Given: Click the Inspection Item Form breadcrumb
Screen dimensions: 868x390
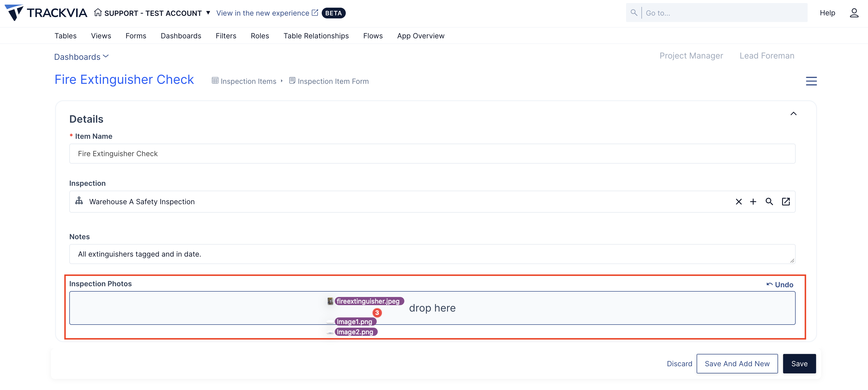Looking at the screenshot, I should 333,81.
